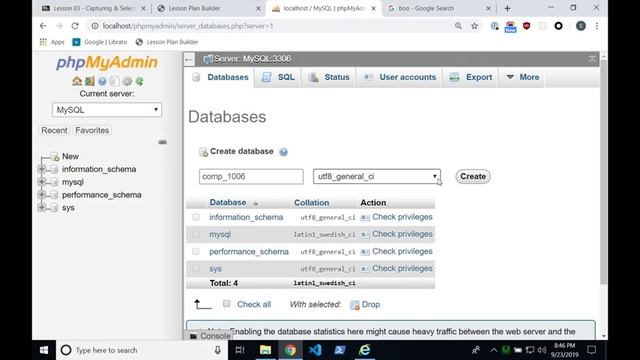Check privileges for mysql database

click(396, 234)
